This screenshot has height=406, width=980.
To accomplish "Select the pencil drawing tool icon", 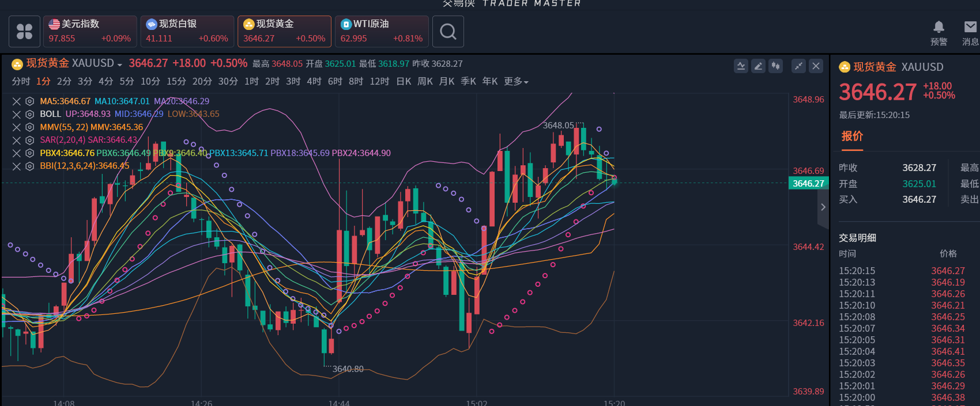I will 759,66.
